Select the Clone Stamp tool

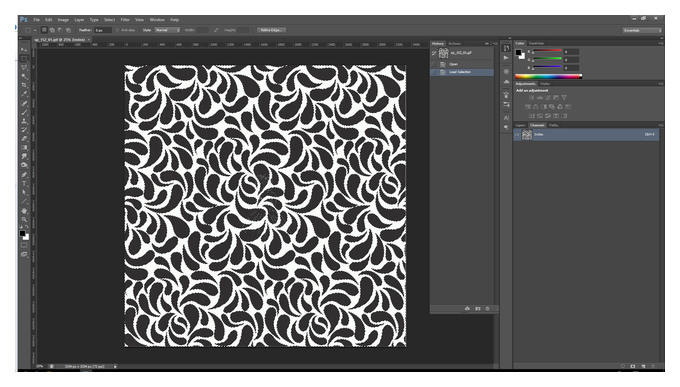(24, 121)
